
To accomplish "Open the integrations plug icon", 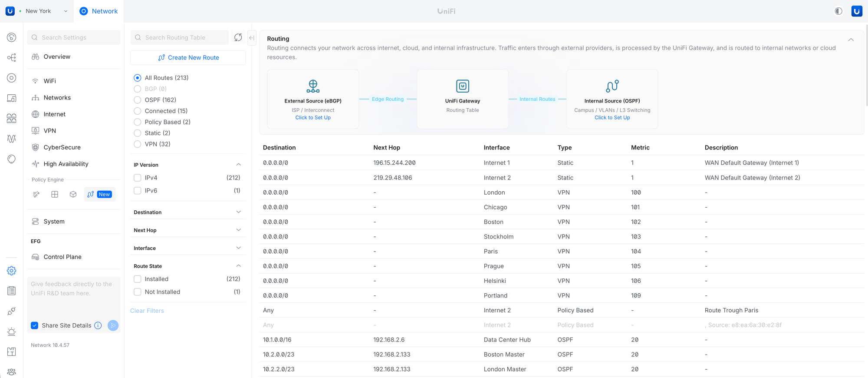I will (x=12, y=311).
